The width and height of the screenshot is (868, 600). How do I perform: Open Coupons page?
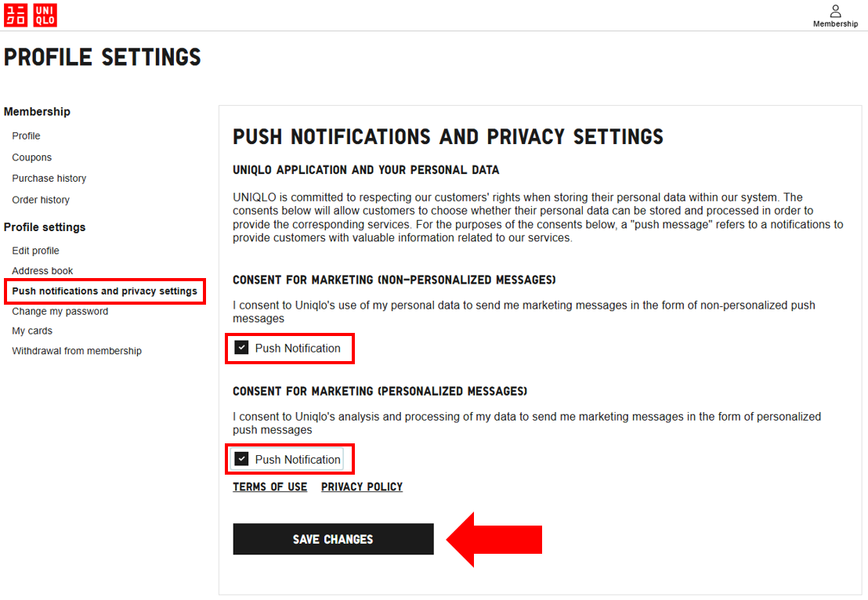tap(31, 157)
